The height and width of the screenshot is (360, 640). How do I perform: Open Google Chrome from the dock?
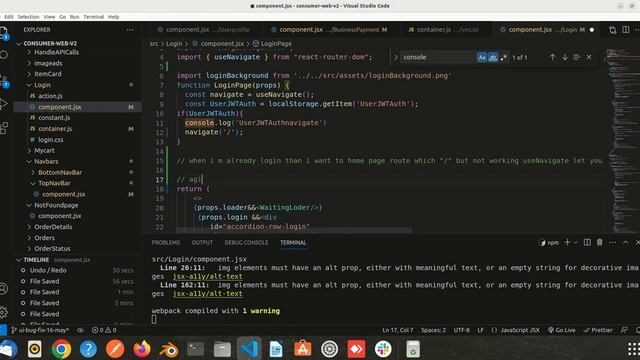61,349
